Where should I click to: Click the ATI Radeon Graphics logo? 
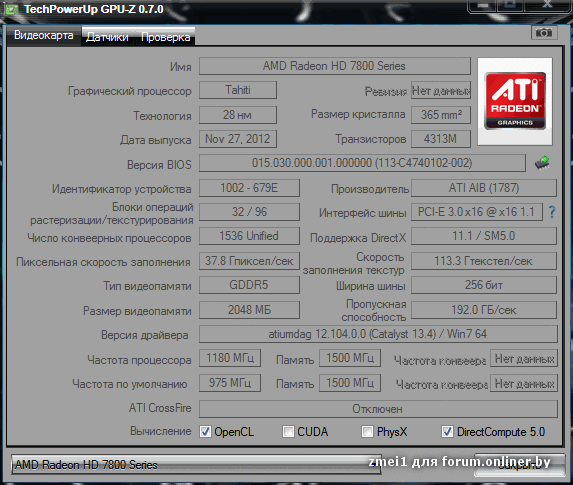pyautogui.click(x=515, y=101)
